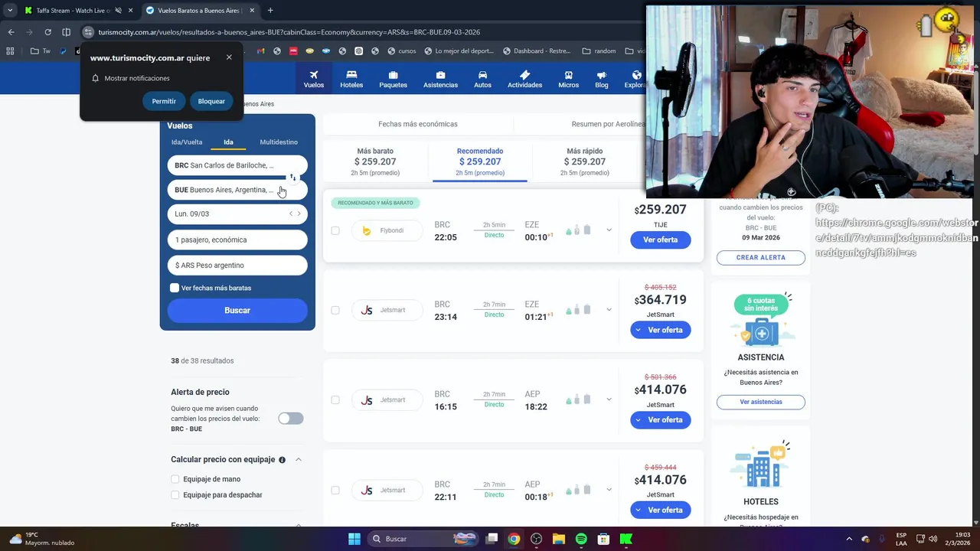Switch to Más rápido sorting tab
This screenshot has height=551, width=980.
coord(584,161)
